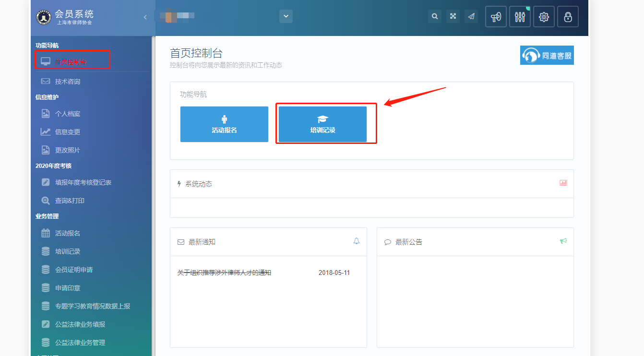Click the padlock lock screen icon
This screenshot has width=644, height=356.
(568, 17)
